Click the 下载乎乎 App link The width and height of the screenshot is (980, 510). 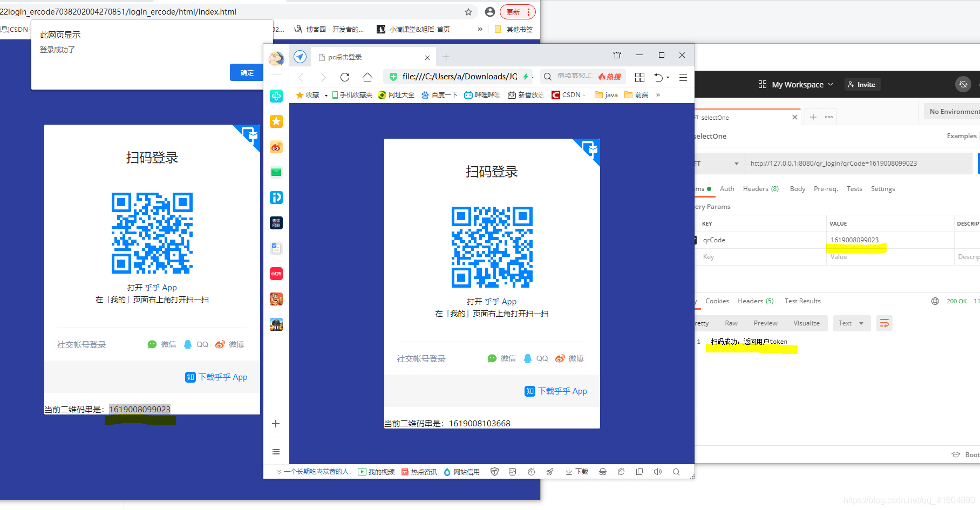pyautogui.click(x=562, y=391)
